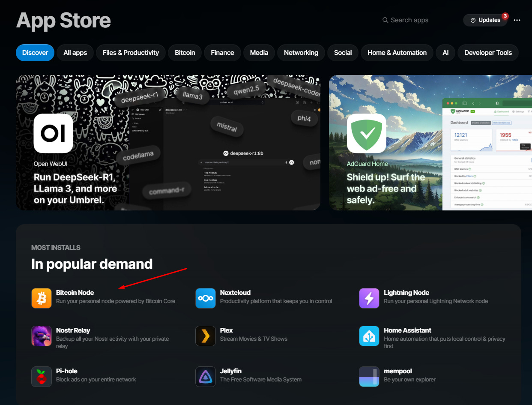Click "Backup all your Nostr activity" description

113,342
